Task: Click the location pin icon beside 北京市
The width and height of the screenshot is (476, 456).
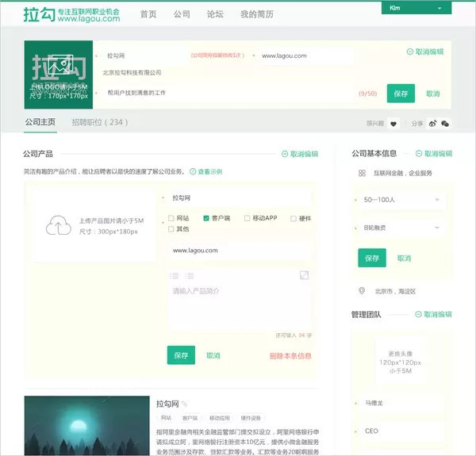Action: [x=362, y=291]
